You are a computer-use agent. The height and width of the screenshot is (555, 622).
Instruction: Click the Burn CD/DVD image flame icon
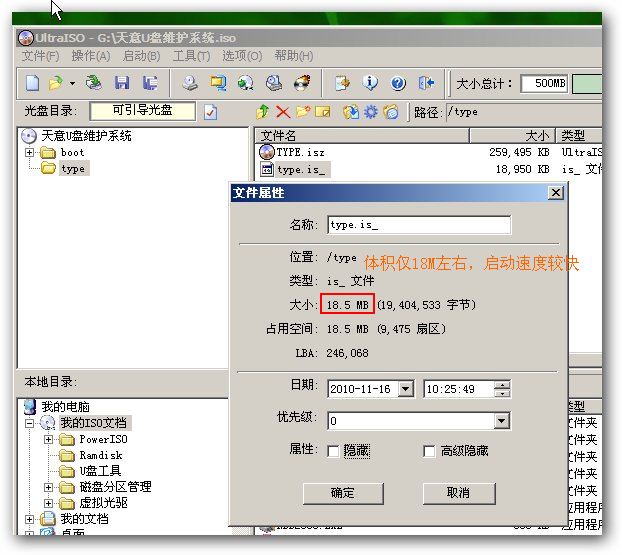(302, 83)
